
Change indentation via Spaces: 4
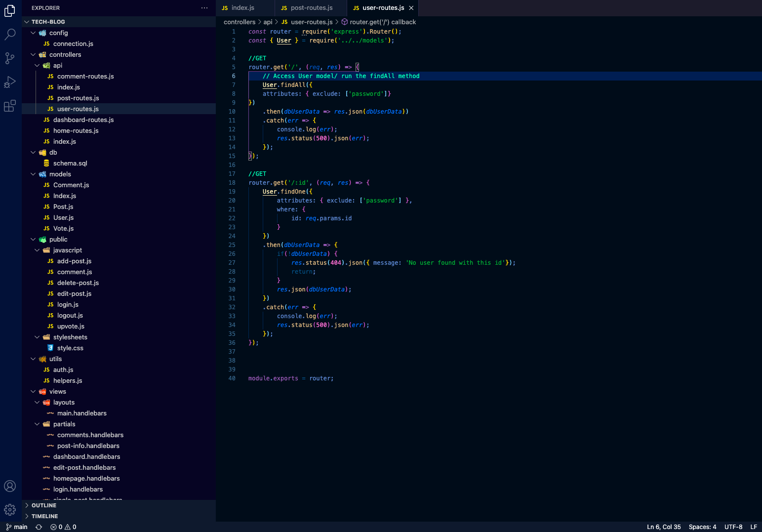[702, 527]
